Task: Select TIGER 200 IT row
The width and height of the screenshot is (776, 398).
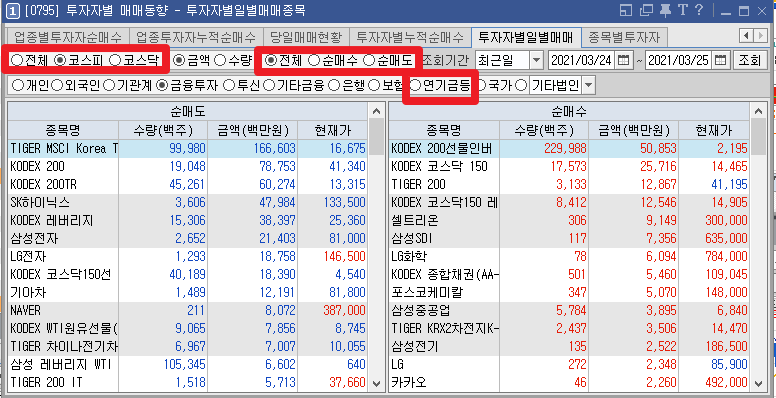Action: [188, 382]
